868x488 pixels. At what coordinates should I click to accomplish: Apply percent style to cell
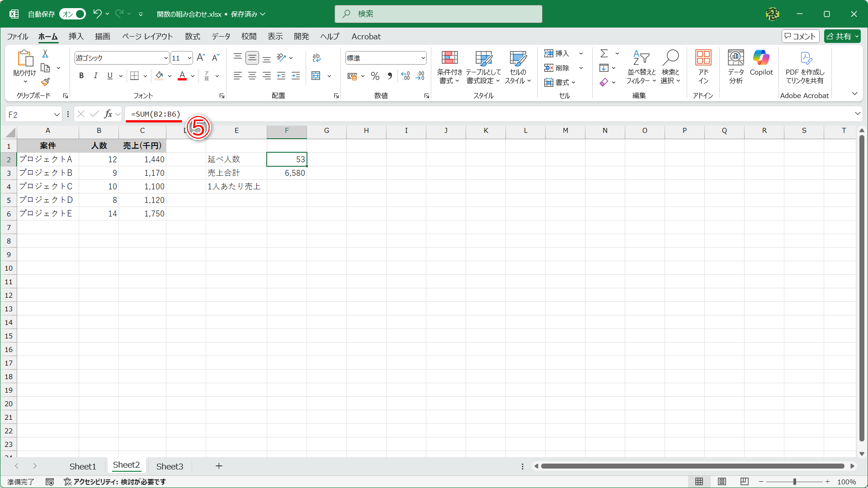[375, 76]
